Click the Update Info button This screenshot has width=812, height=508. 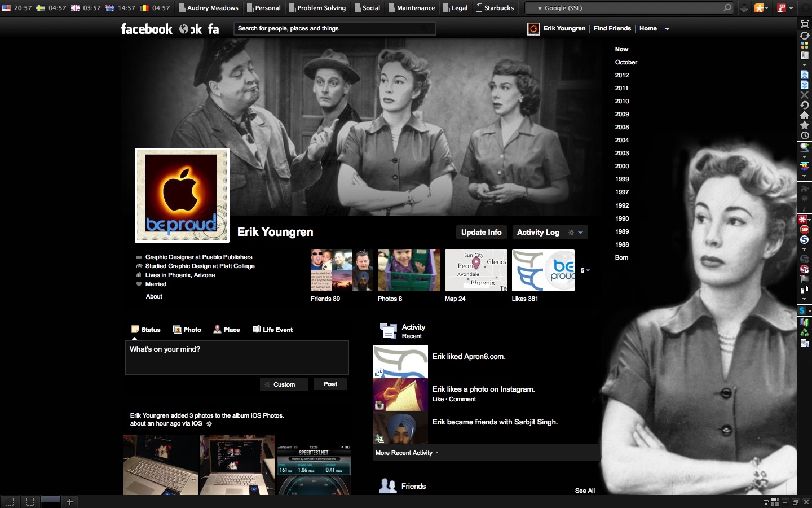pos(481,233)
